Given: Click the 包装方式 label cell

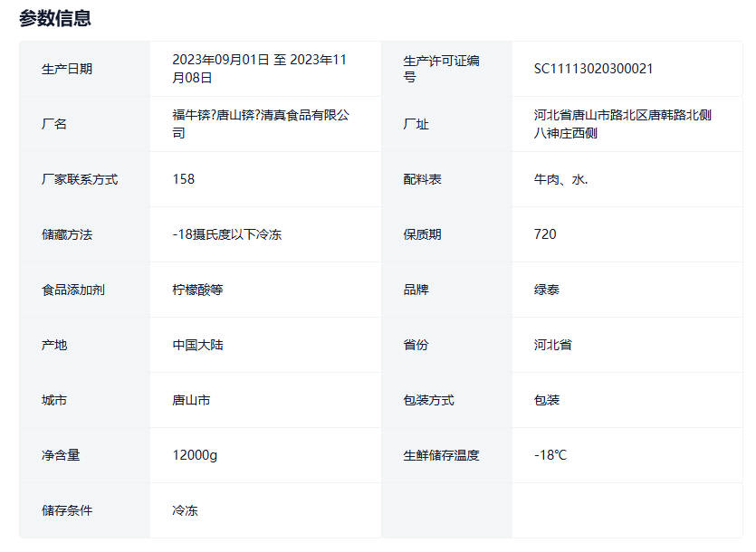Looking at the screenshot, I should 428,400.
